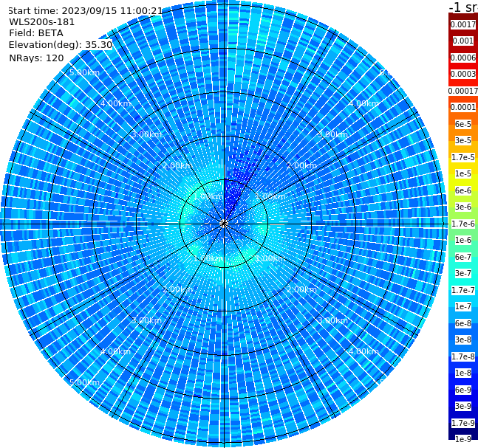Select the lower-left 5.00km range ring label
Screen dimensions: 478x448
[x=84, y=382]
